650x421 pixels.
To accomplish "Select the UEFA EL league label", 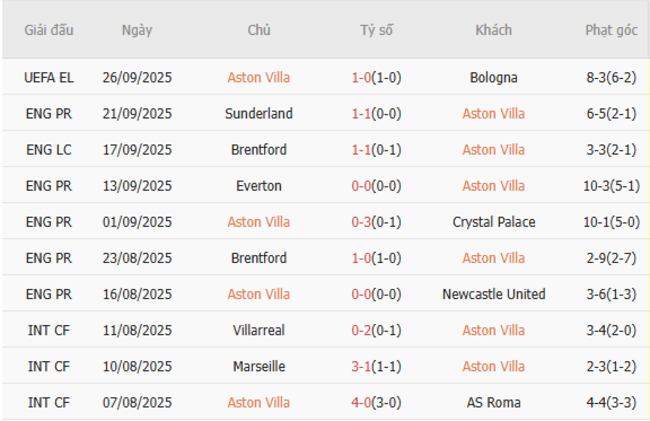I will click(49, 77).
